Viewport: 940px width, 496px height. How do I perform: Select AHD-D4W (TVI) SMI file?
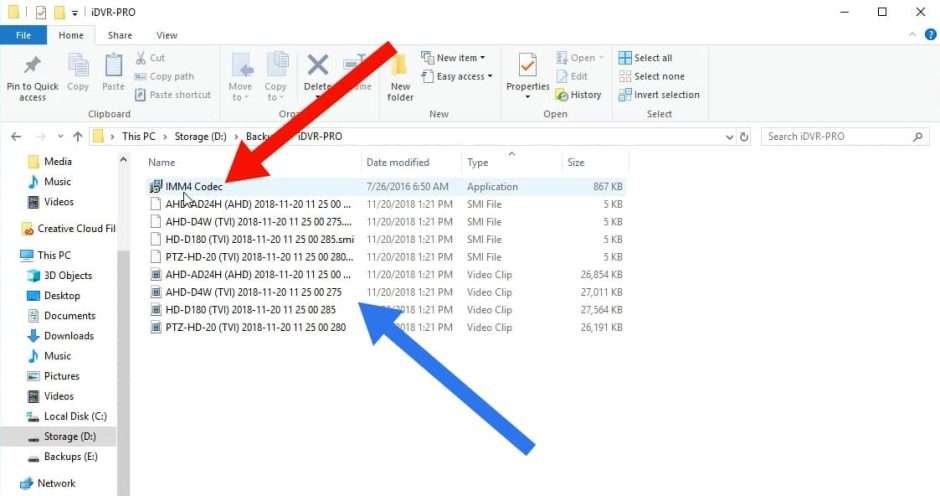pos(385,222)
